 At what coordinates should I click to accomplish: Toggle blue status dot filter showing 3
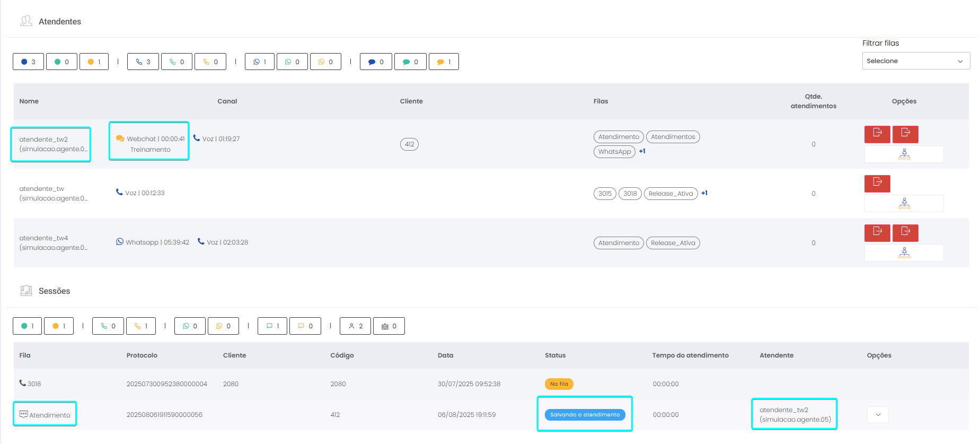pyautogui.click(x=29, y=62)
